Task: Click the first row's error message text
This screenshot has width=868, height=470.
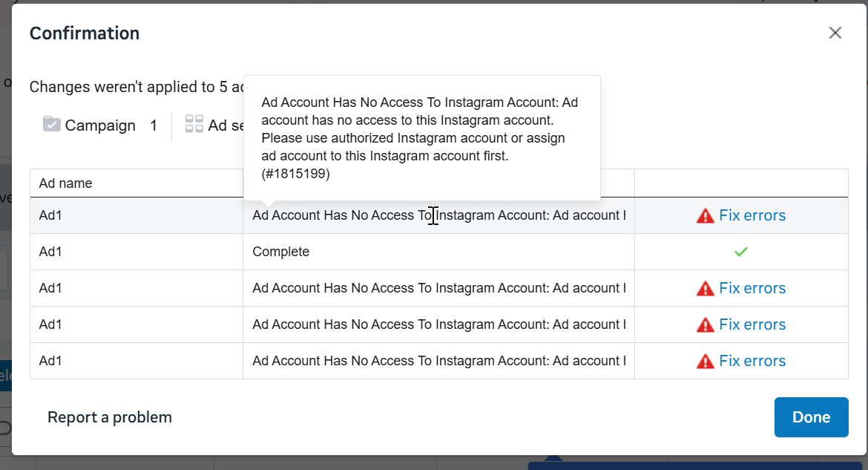Action: (x=439, y=215)
